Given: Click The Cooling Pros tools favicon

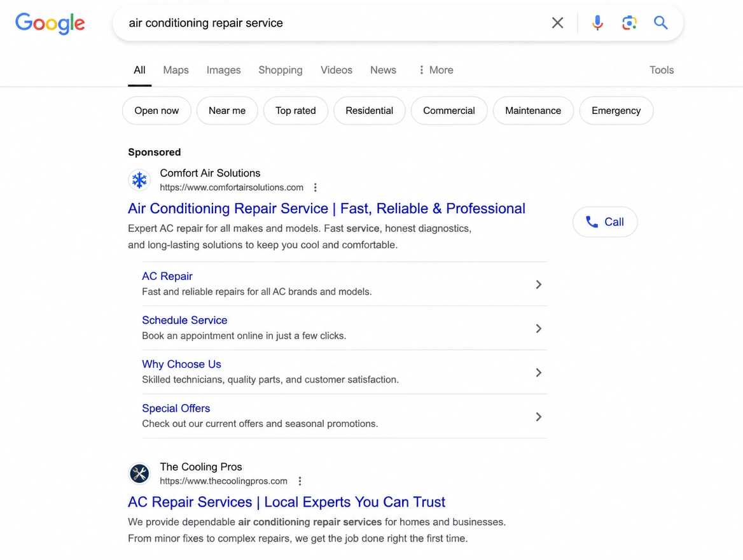Looking at the screenshot, I should [x=139, y=473].
